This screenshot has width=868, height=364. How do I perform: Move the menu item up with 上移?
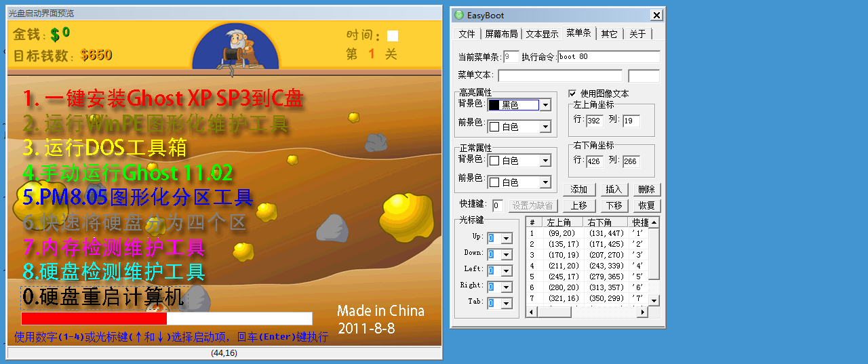579,205
